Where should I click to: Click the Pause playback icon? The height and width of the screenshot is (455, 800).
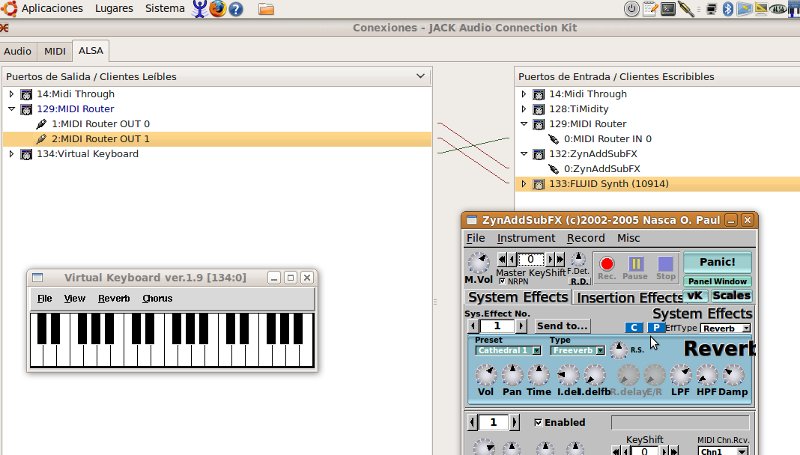coord(636,265)
